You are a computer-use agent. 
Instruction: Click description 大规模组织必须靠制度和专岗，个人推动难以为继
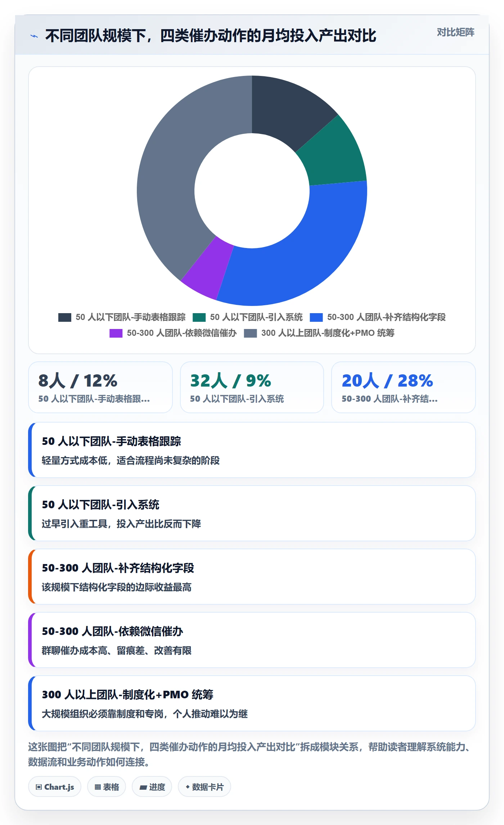pos(145,714)
